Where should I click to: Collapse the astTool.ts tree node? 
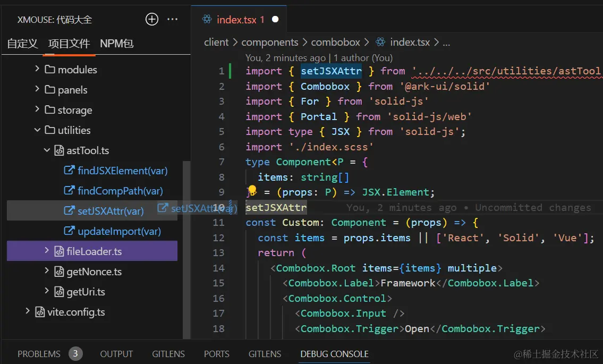[47, 150]
